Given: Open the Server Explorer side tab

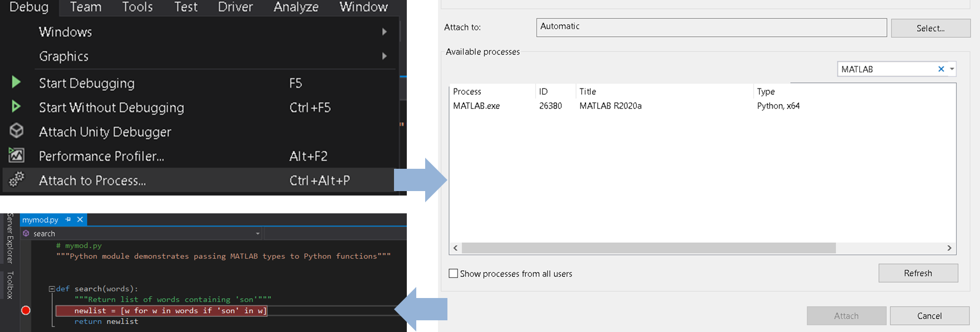Looking at the screenshot, I should 9,238.
